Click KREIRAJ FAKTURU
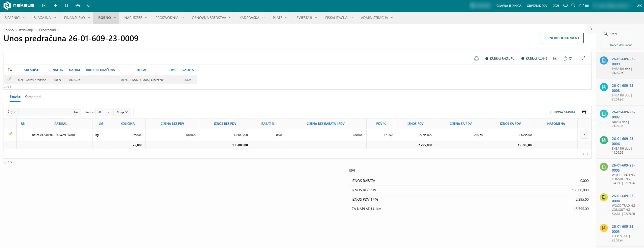This screenshot has width=644, height=248. 499,58
